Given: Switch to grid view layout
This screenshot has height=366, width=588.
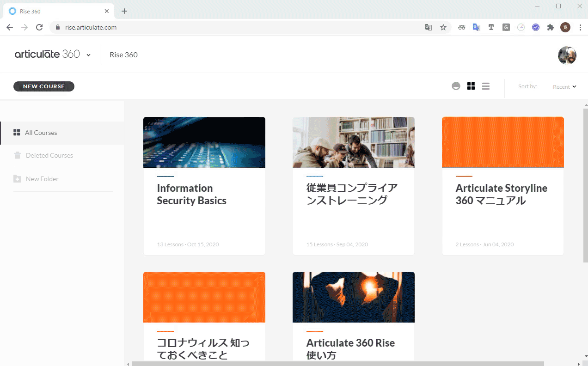Looking at the screenshot, I should [x=471, y=86].
